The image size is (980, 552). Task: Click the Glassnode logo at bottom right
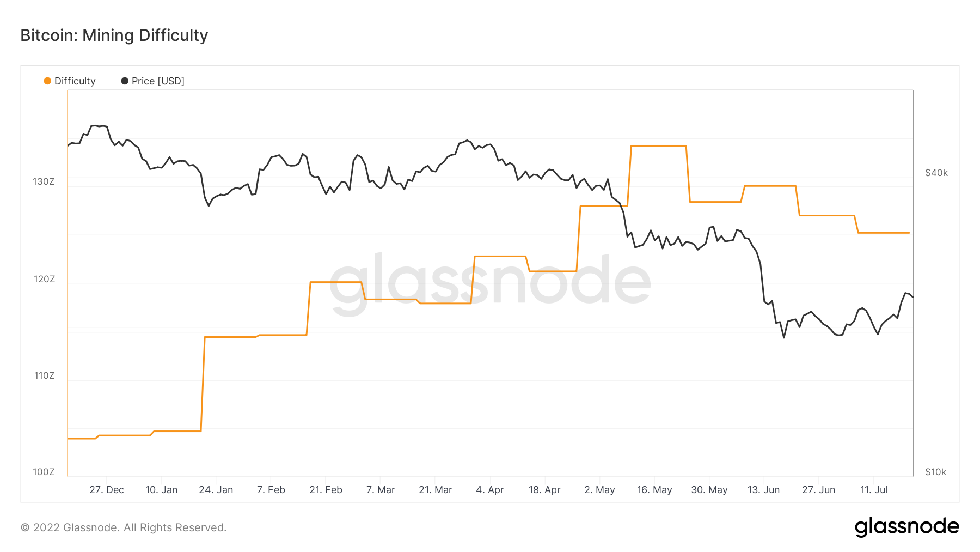pos(906,527)
